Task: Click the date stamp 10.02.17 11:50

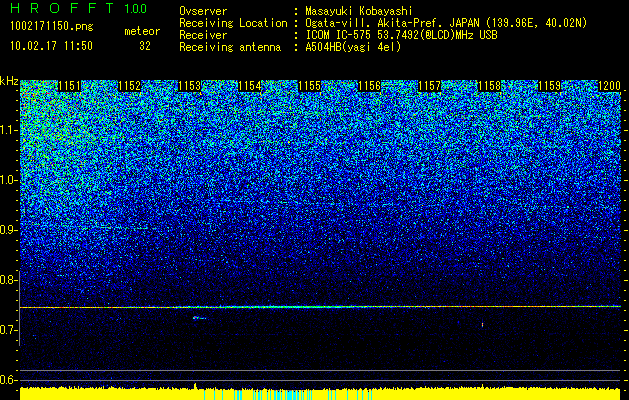Action: (x=51, y=46)
